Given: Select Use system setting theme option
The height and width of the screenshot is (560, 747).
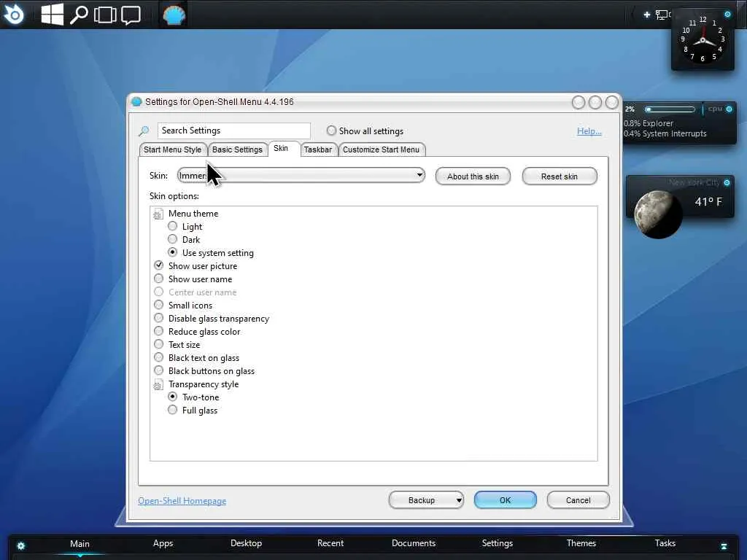Looking at the screenshot, I should [x=172, y=252].
